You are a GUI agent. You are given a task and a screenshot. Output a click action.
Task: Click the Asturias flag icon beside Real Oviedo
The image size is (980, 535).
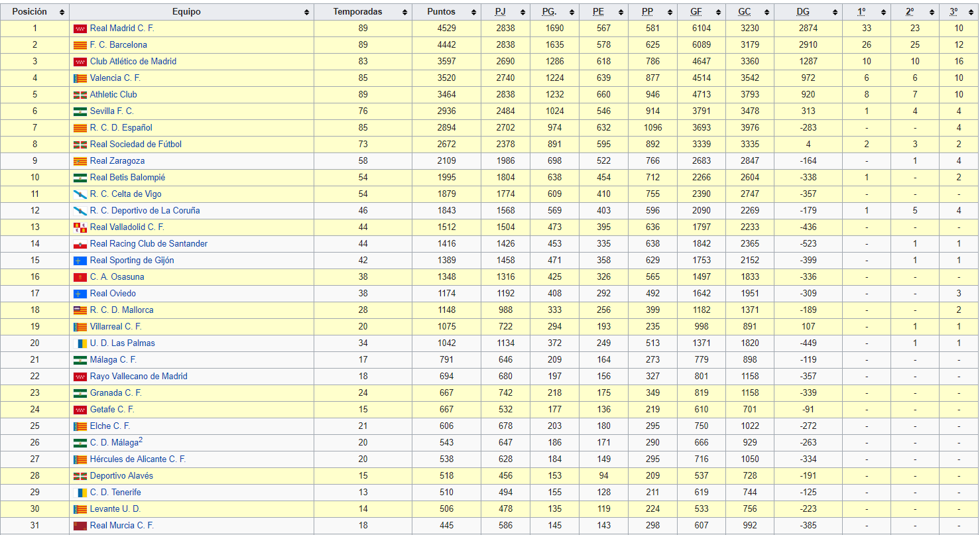(80, 294)
